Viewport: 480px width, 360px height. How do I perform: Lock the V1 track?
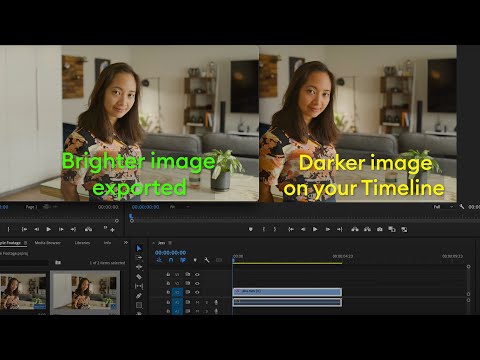coord(168,292)
